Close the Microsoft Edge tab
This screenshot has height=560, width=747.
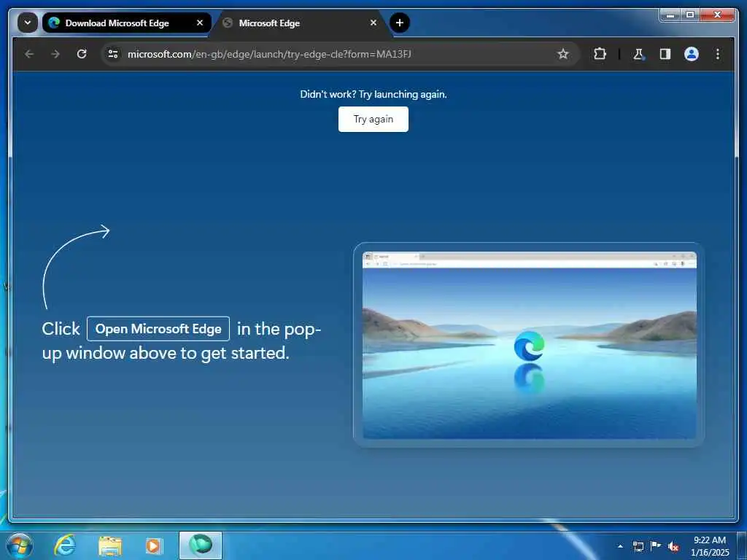[x=373, y=23]
